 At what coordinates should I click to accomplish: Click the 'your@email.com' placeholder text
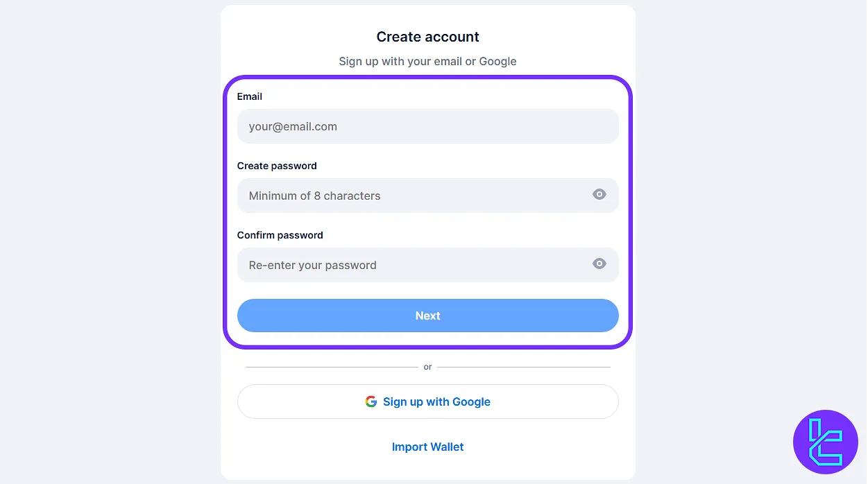point(293,127)
